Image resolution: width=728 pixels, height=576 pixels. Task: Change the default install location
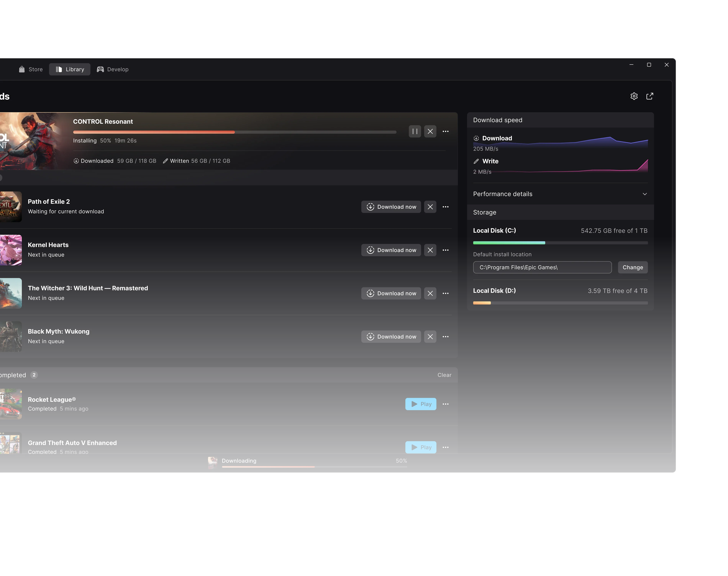633,268
